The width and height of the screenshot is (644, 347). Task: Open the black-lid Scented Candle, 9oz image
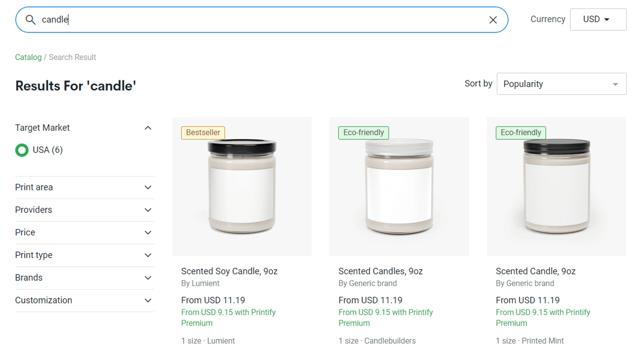point(557,186)
